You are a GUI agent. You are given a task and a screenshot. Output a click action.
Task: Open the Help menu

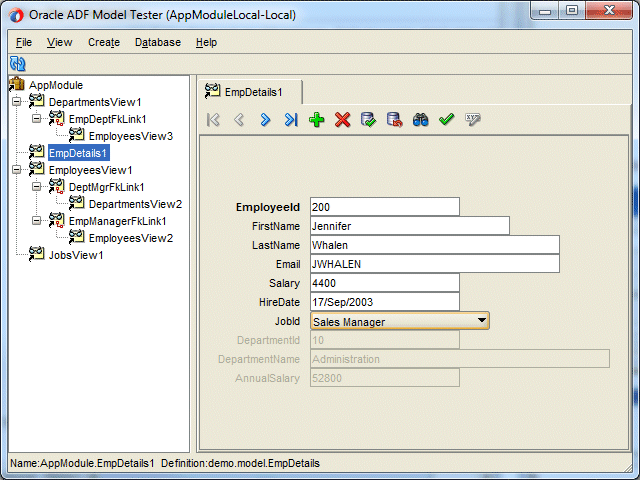coord(206,42)
